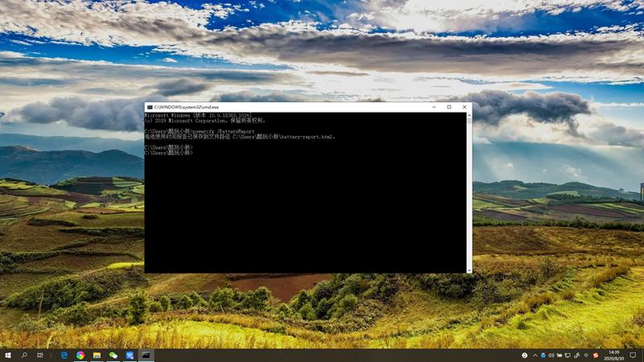Switch the 中 input language indicator
This screenshot has height=362, width=644.
[586, 356]
